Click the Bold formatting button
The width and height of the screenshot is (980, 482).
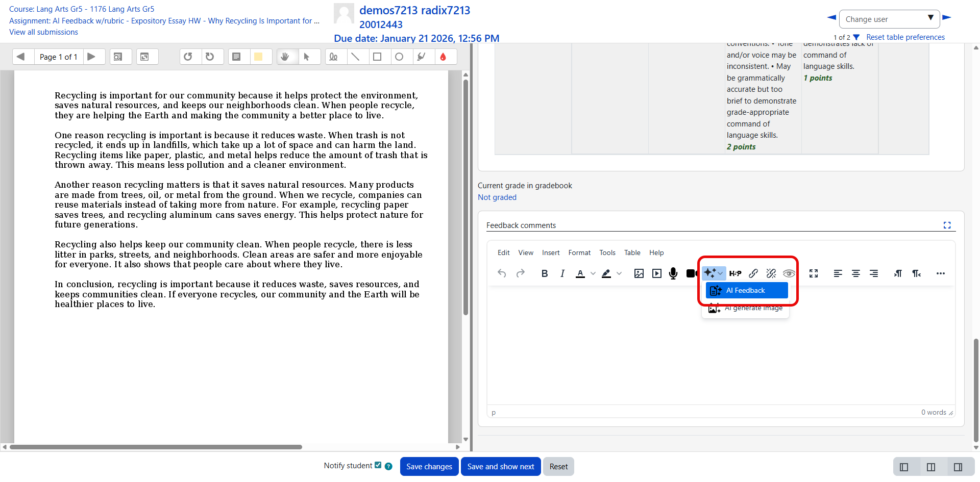[544, 273]
